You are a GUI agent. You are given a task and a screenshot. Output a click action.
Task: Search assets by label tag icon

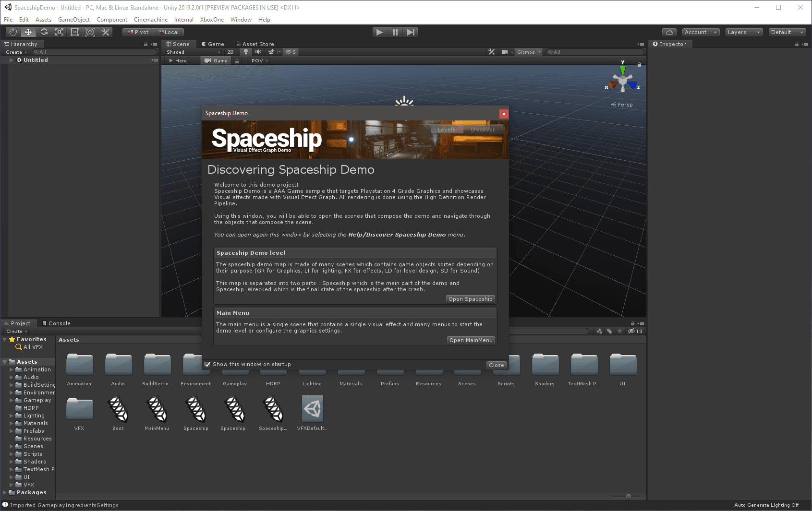click(x=609, y=331)
